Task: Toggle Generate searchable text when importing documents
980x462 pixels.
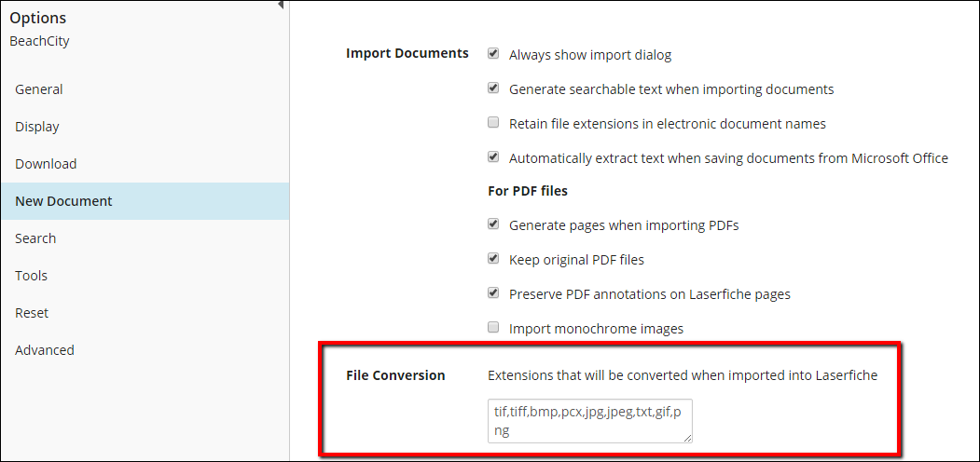Action: [x=493, y=88]
